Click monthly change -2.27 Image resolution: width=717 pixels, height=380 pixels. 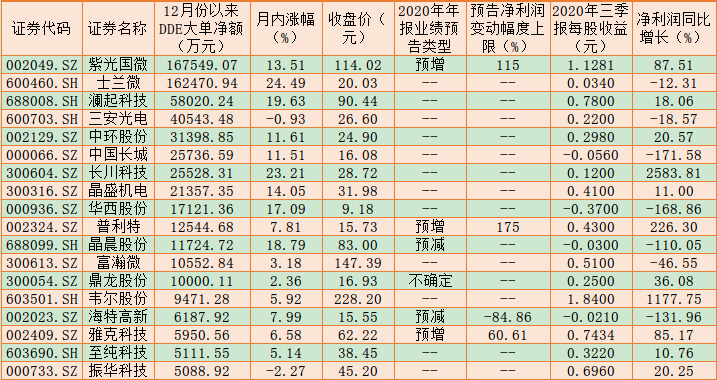286,371
